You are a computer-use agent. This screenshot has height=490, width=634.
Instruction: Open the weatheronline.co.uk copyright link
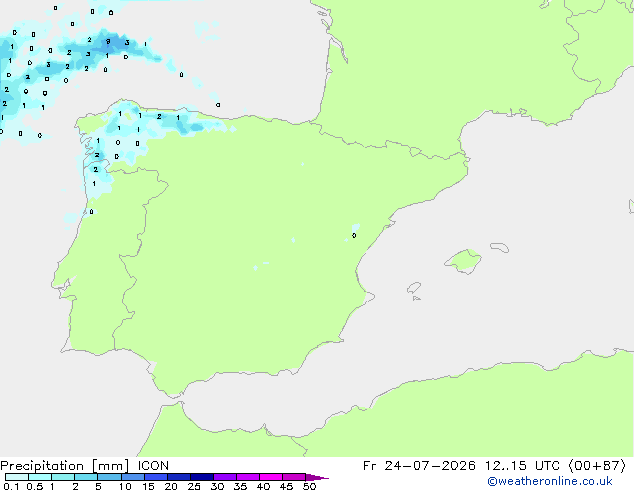point(549,481)
